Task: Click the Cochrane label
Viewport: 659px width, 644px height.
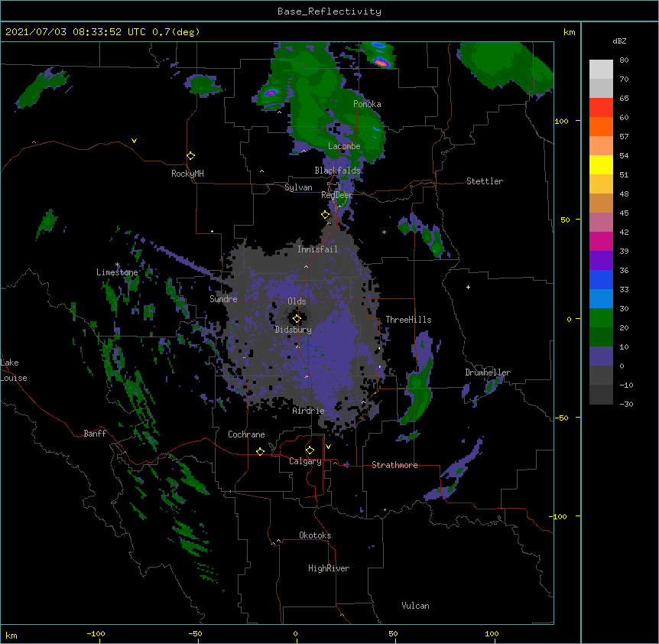Action: coord(246,434)
